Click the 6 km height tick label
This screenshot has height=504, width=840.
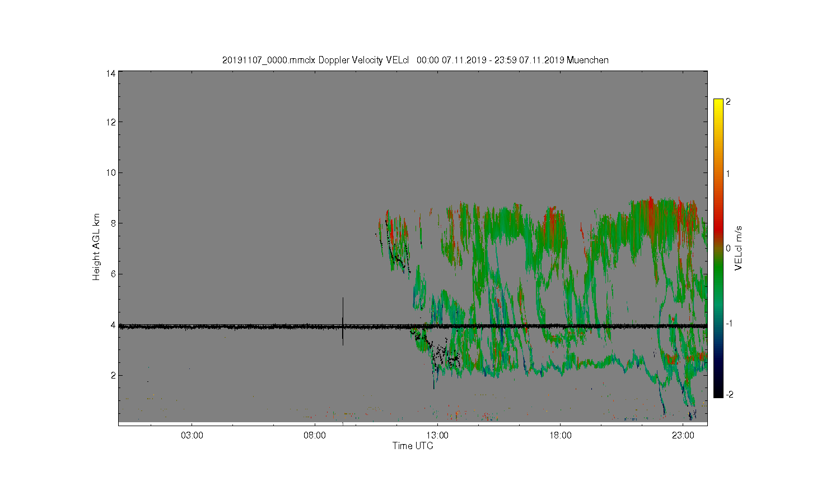tap(113, 274)
